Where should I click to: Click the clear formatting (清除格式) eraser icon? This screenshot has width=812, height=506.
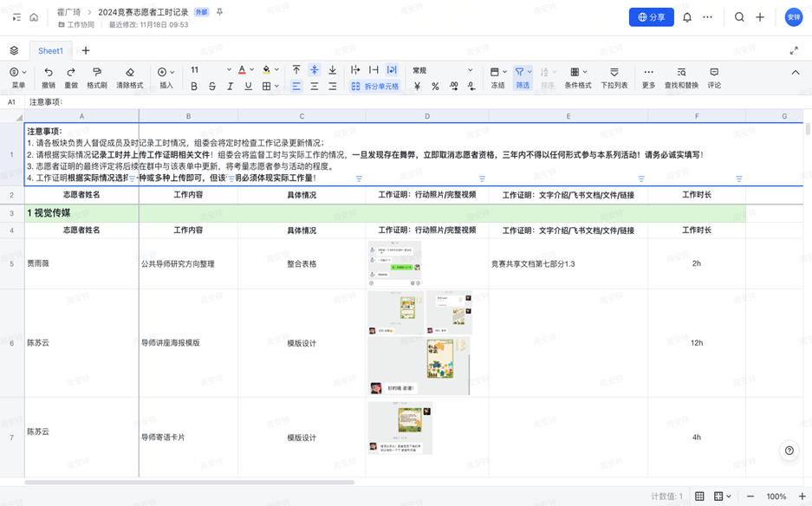click(130, 72)
